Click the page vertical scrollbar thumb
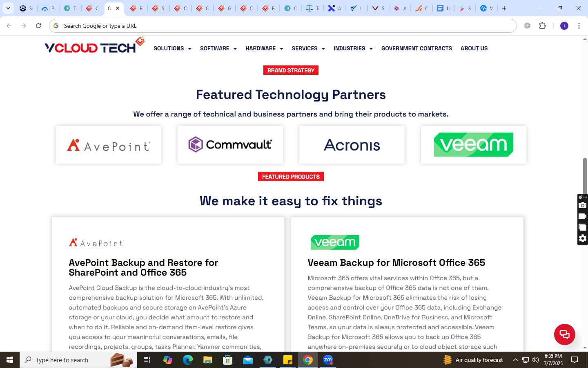Screen dimensions: 588x368 click(585, 176)
